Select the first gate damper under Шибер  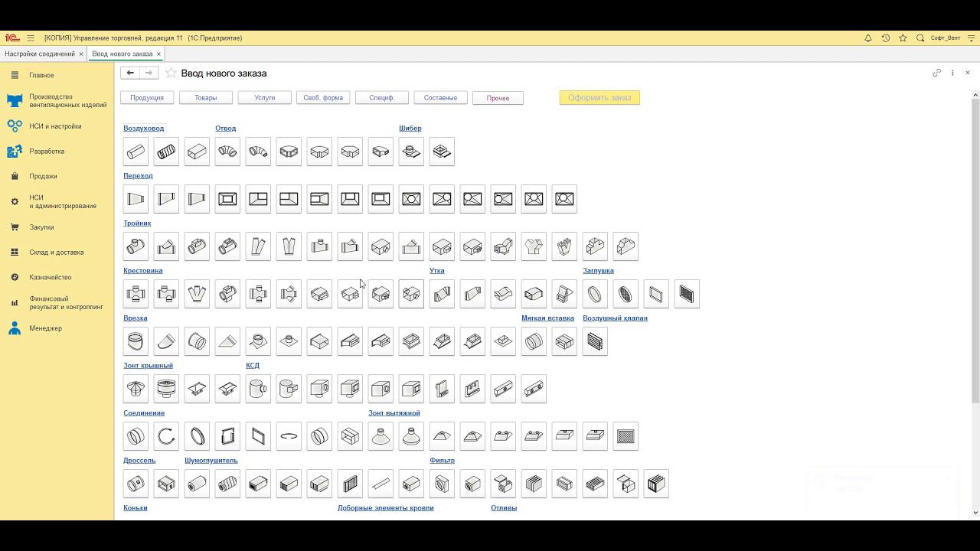[x=411, y=152]
